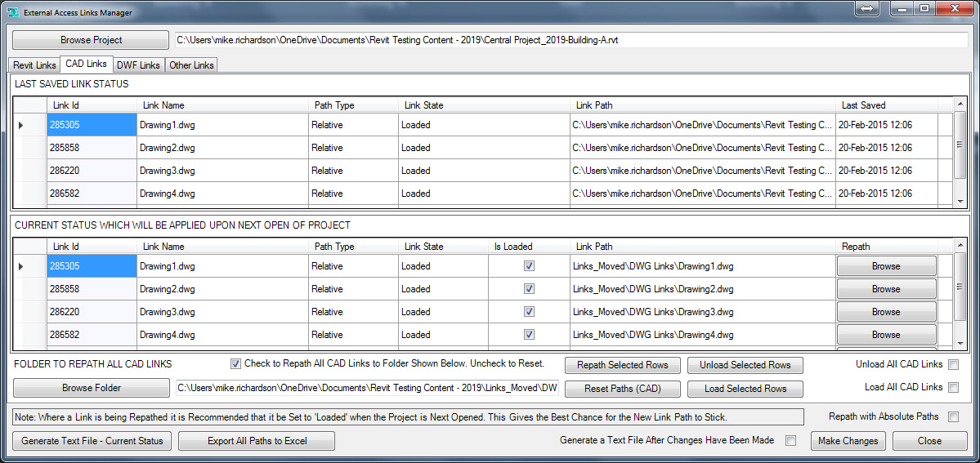
Task: Click Load Selected Rows button
Action: click(x=745, y=388)
